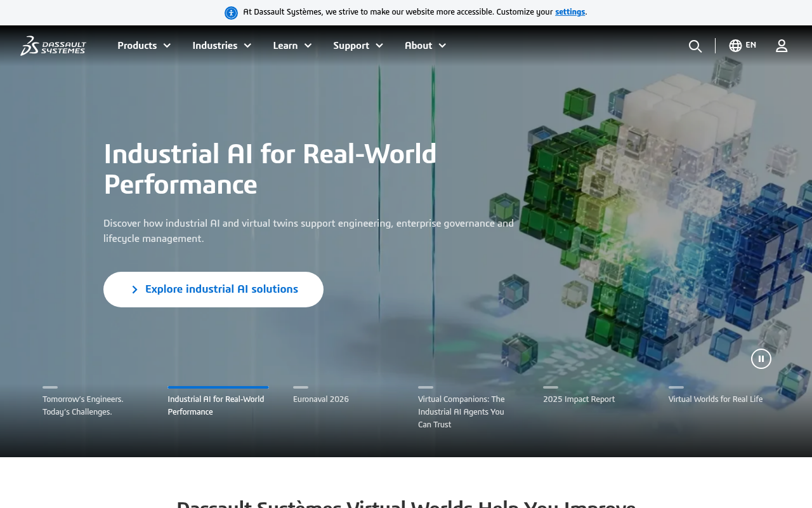Expand the About menu
The height and width of the screenshot is (508, 812).
click(426, 46)
